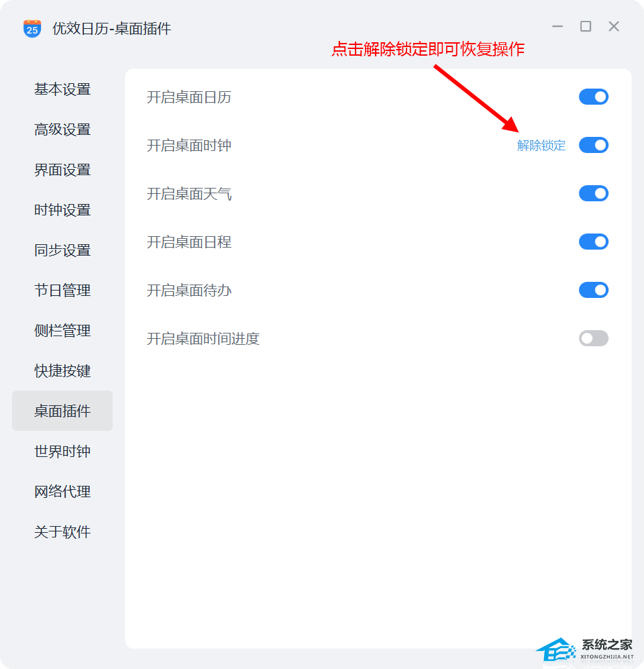Enable 开启桌面时间进度 switch
Image resolution: width=644 pixels, height=669 pixels.
point(593,338)
